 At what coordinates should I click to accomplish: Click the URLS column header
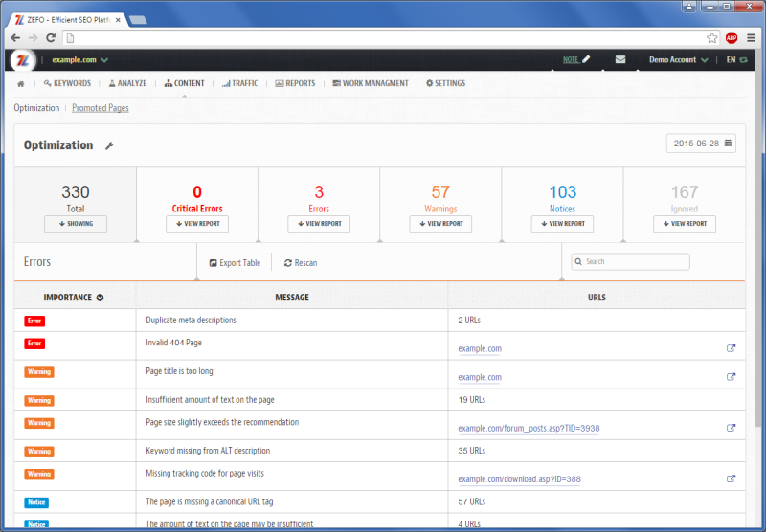coord(597,298)
